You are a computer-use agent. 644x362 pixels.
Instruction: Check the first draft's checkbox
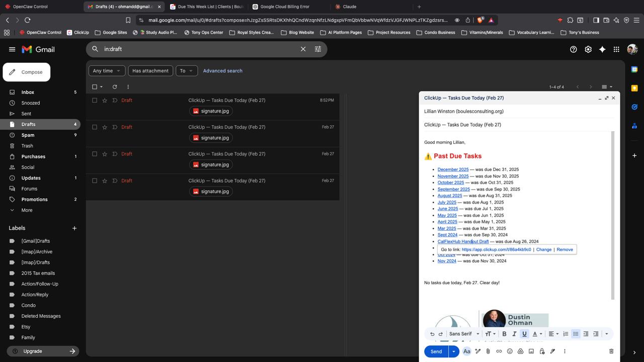pyautogui.click(x=95, y=101)
